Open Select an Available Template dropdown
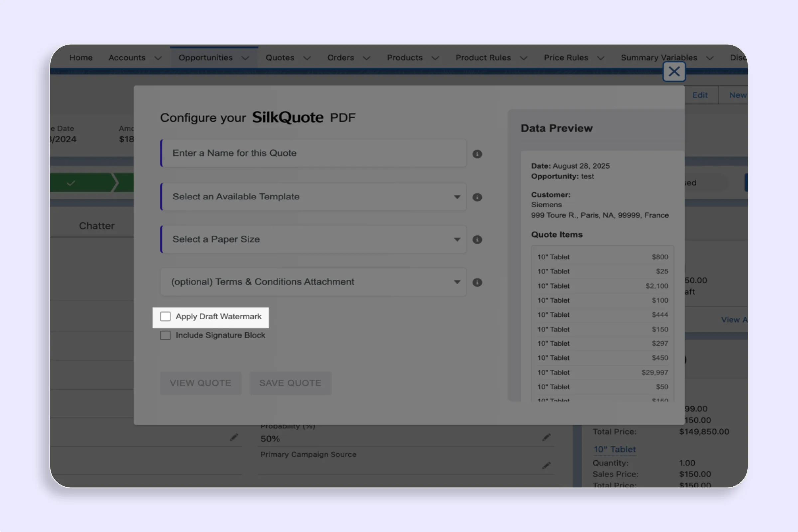The image size is (798, 532). pyautogui.click(x=314, y=197)
